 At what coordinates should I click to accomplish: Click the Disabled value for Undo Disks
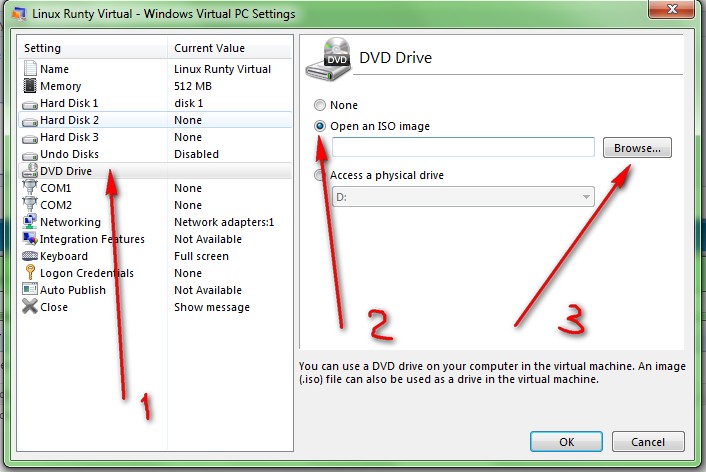pos(196,154)
